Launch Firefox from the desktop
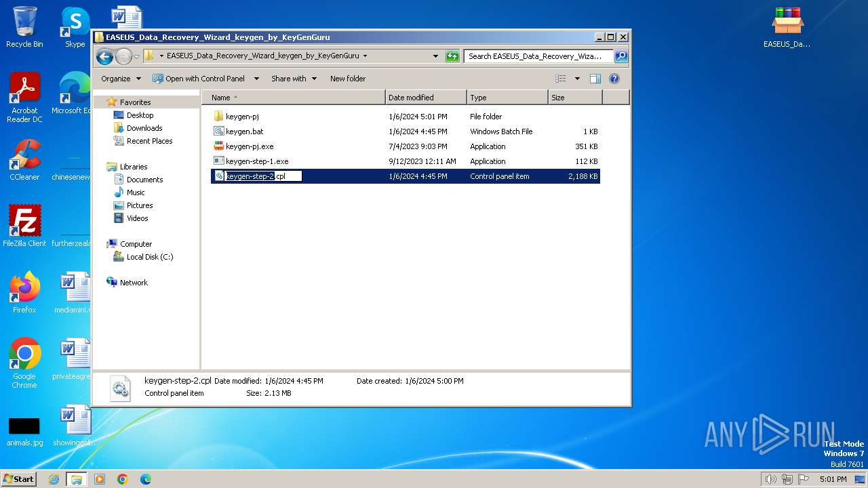 click(x=24, y=293)
